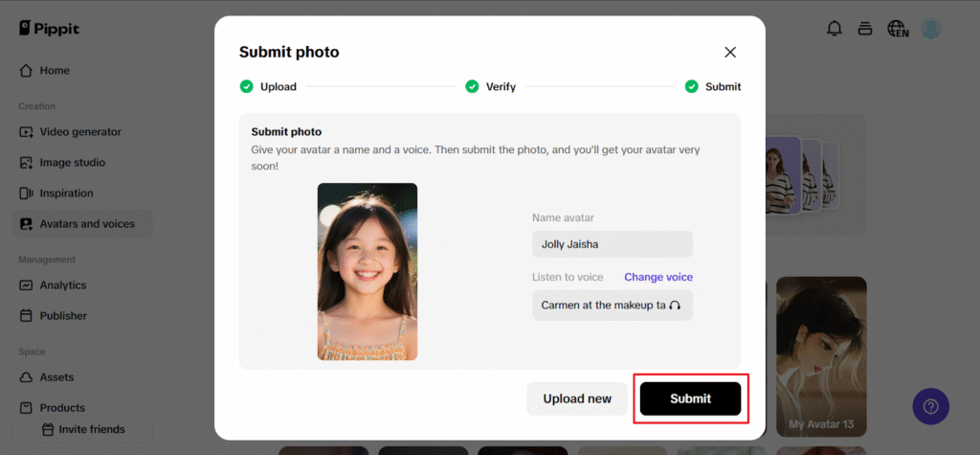Open the language globe EN selector
980x455 pixels.
point(898,29)
